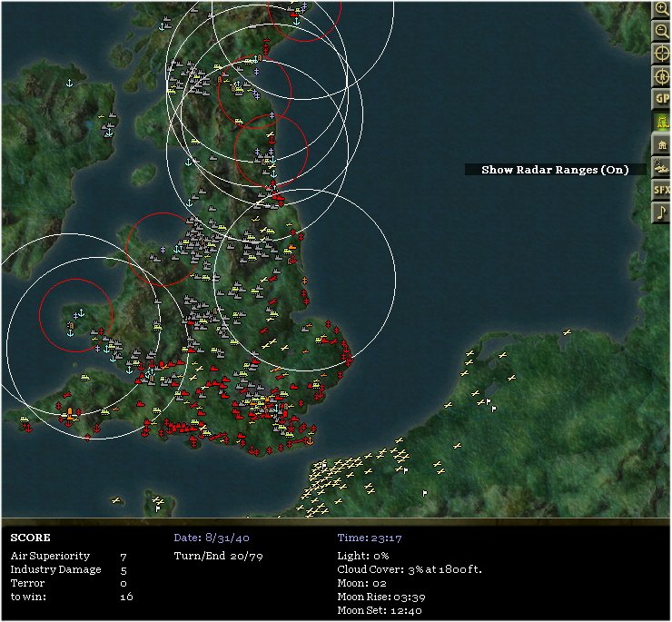
Task: Toggle the Show Radar Ranges tower icon
Action: pyautogui.click(x=661, y=123)
